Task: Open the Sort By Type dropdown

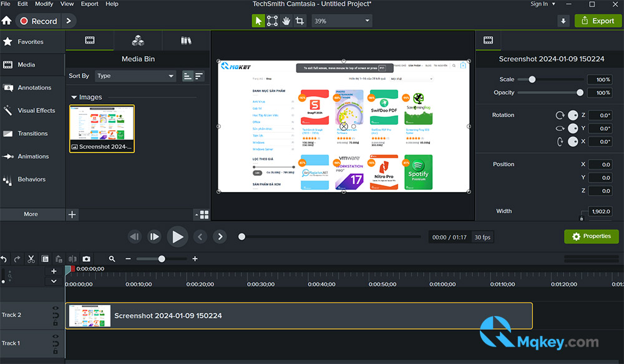Action: point(135,76)
